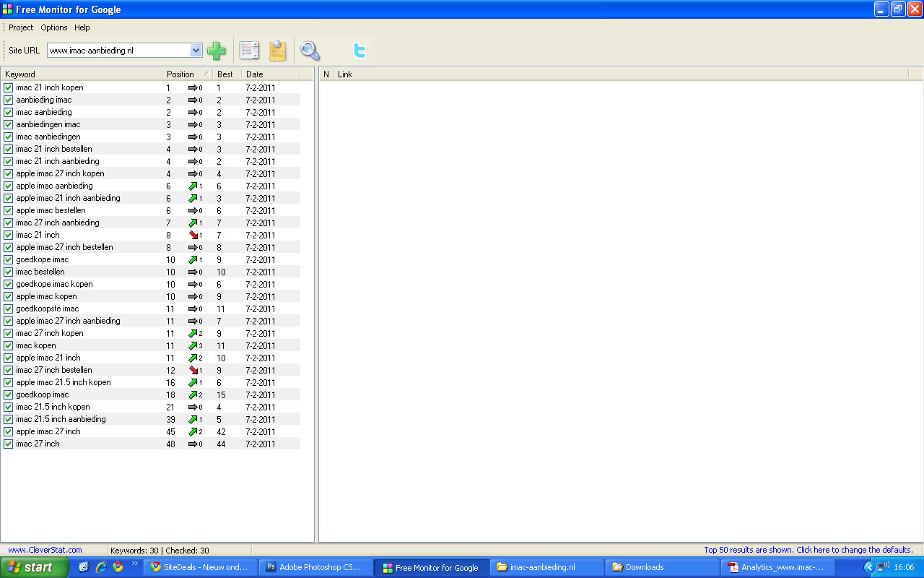Start search with magnifying glass icon
The width and height of the screenshot is (924, 578).
click(310, 51)
